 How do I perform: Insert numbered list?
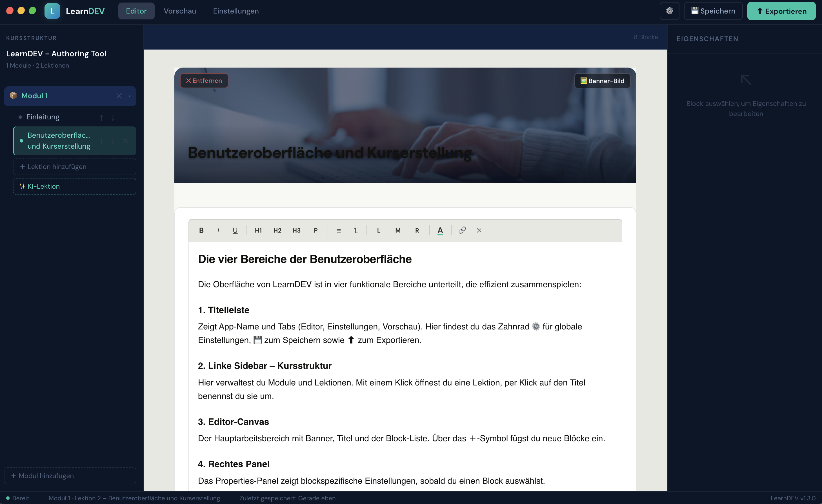[356, 230]
